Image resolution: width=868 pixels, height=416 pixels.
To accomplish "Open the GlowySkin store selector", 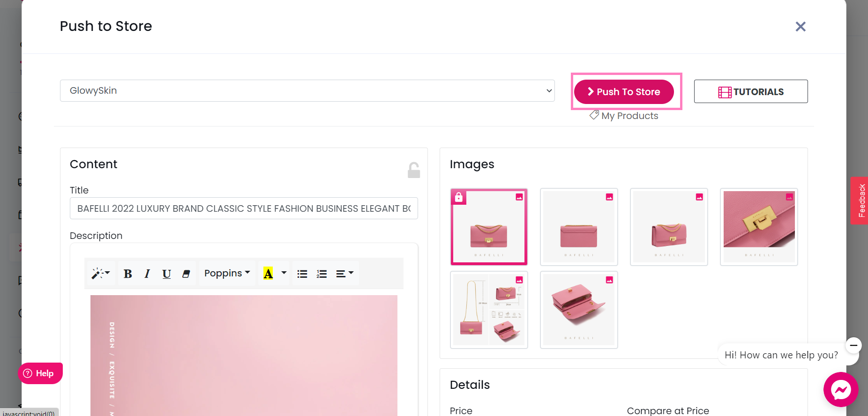I will pos(307,90).
